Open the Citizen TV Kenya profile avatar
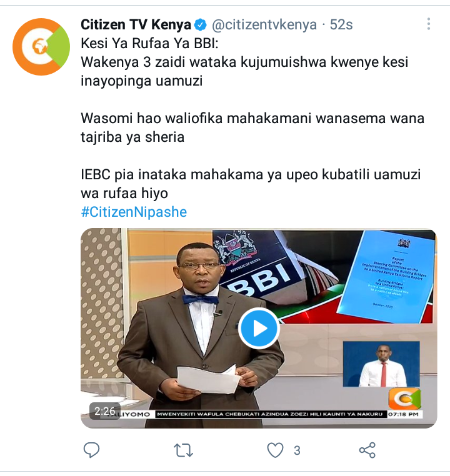The width and height of the screenshot is (450, 476). (x=41, y=47)
